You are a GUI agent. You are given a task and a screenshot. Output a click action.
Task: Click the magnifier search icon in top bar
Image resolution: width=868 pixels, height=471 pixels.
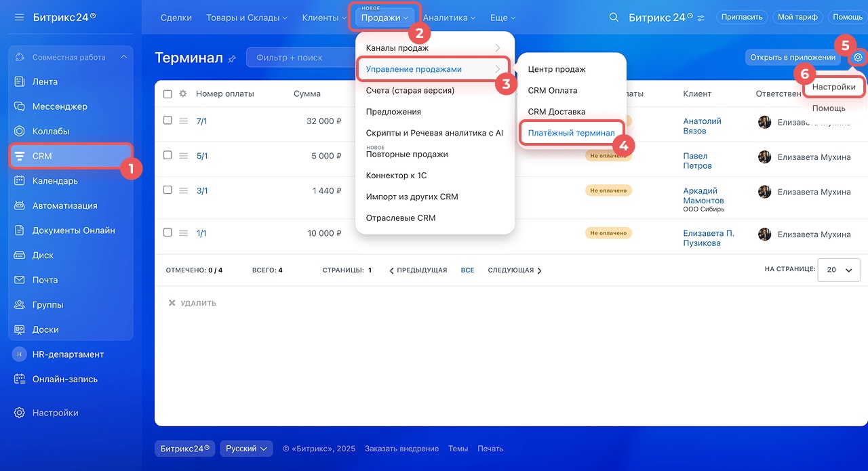[614, 18]
